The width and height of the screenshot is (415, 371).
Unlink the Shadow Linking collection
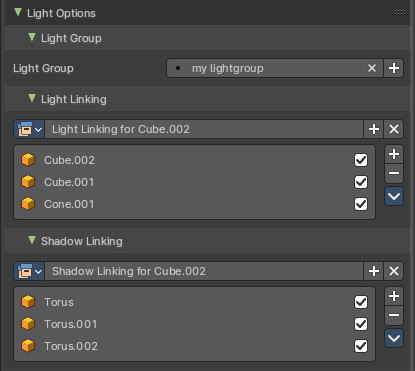click(x=394, y=271)
